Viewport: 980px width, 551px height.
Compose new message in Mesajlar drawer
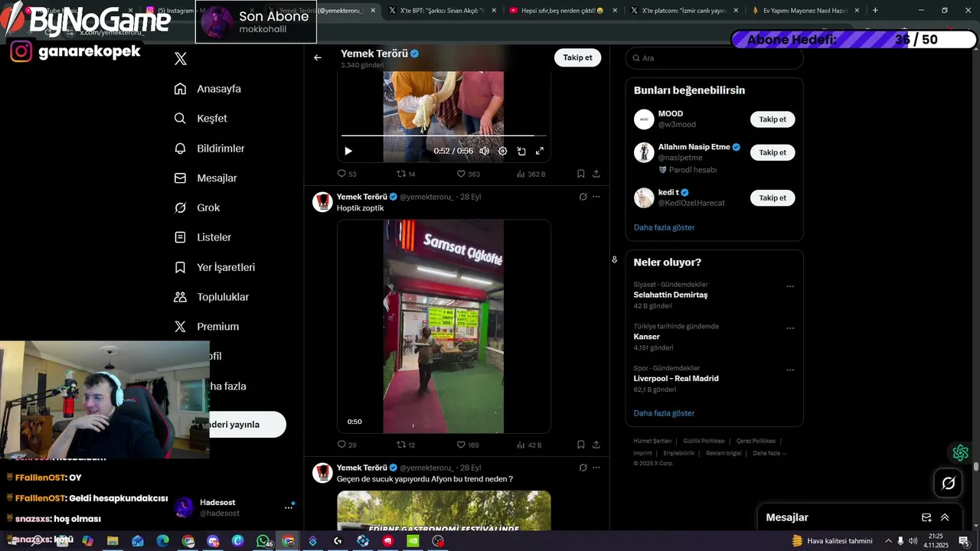tap(926, 517)
